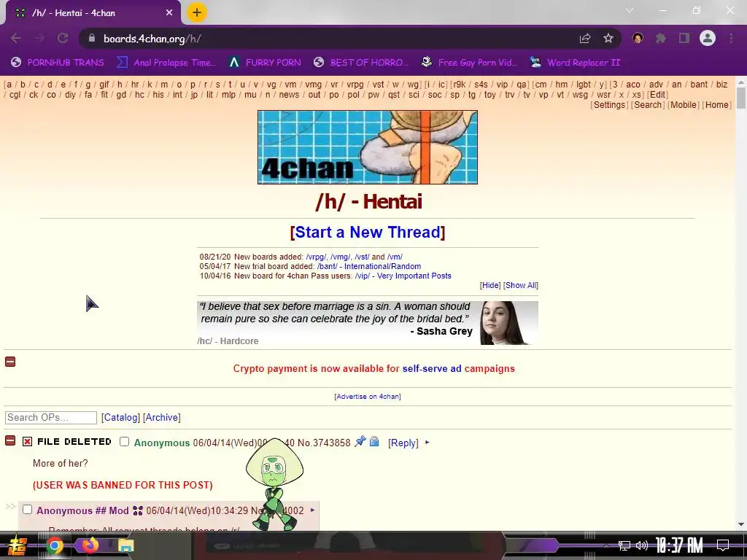Open the board Archive
Image resolution: width=747 pixels, height=560 pixels.
(x=161, y=417)
